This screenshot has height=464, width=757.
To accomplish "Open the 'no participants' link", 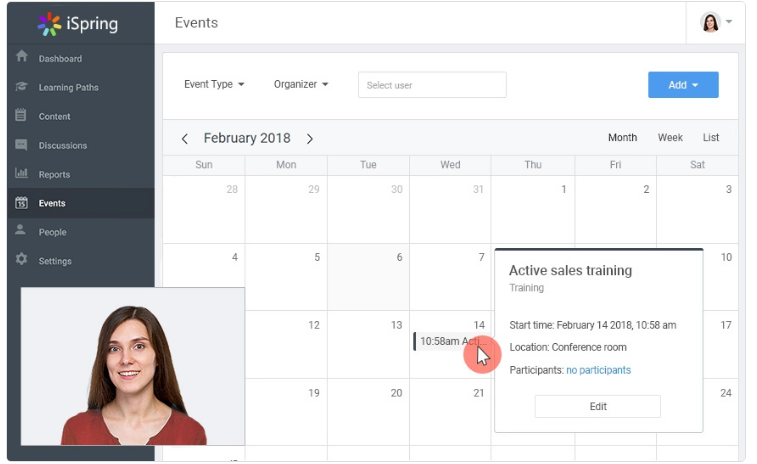I will pyautogui.click(x=599, y=370).
